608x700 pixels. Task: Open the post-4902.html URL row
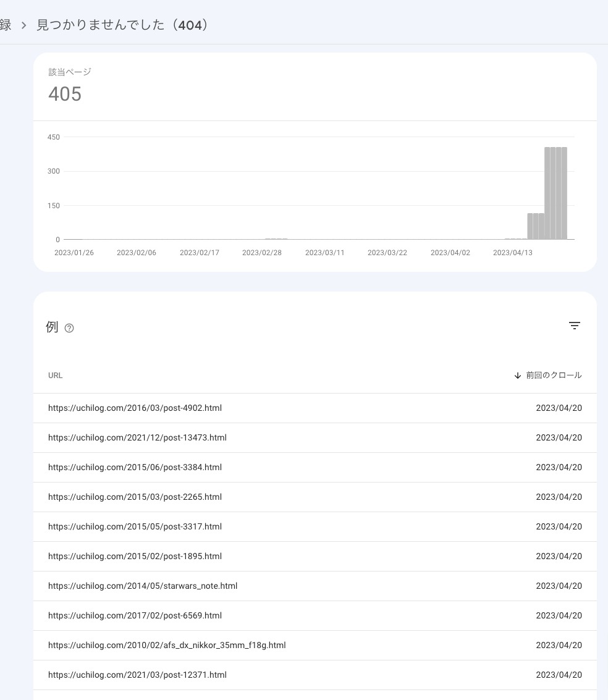click(135, 408)
